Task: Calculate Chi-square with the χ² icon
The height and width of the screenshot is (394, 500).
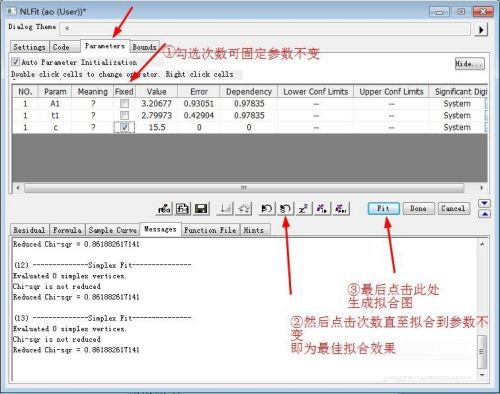Action: [303, 209]
